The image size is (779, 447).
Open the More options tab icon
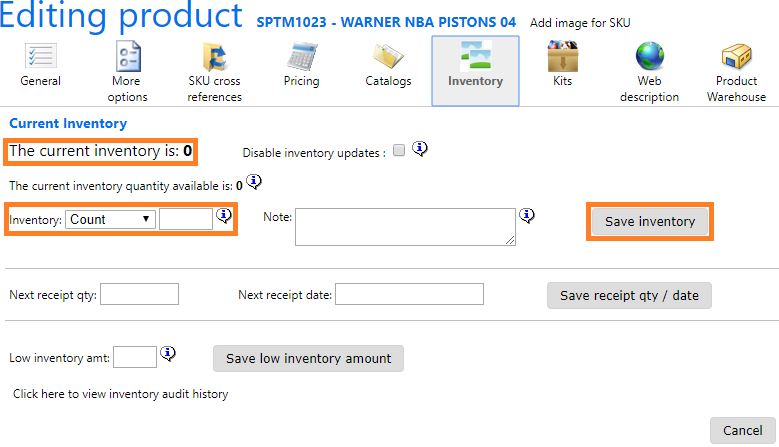point(128,56)
